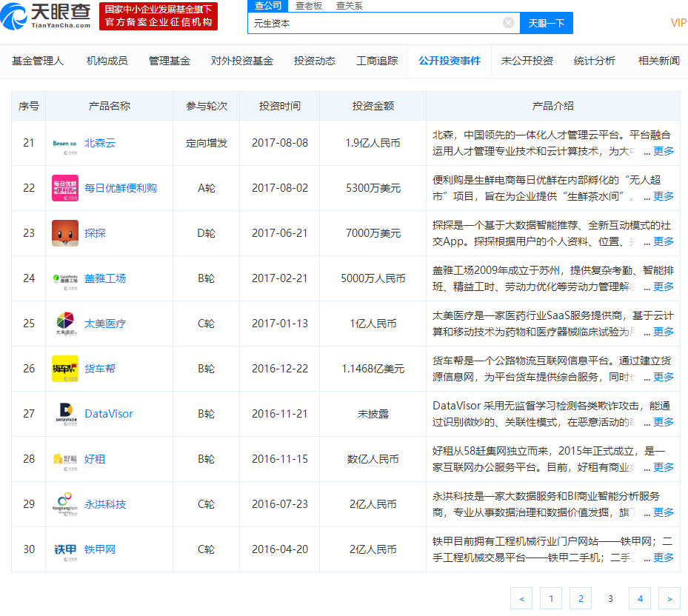Open the 探探 fox app icon
The height and width of the screenshot is (616, 688).
pos(65,233)
